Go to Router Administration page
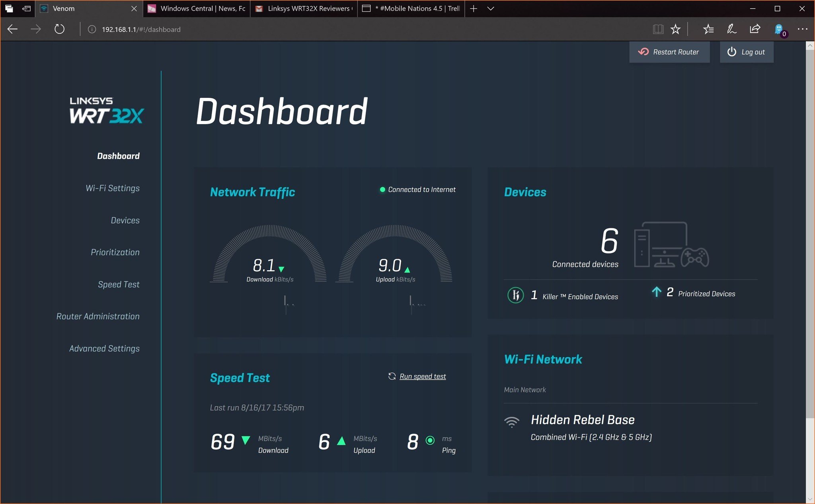The image size is (815, 504). (98, 316)
